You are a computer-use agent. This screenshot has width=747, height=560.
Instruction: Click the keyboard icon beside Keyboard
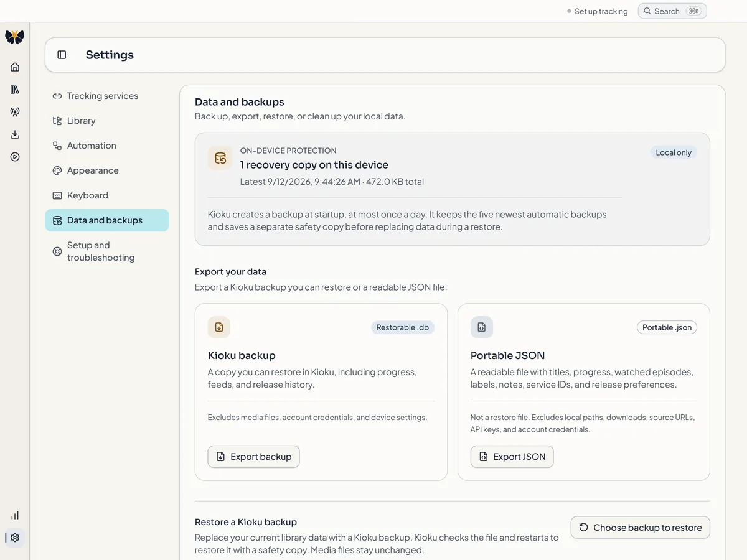tap(57, 195)
